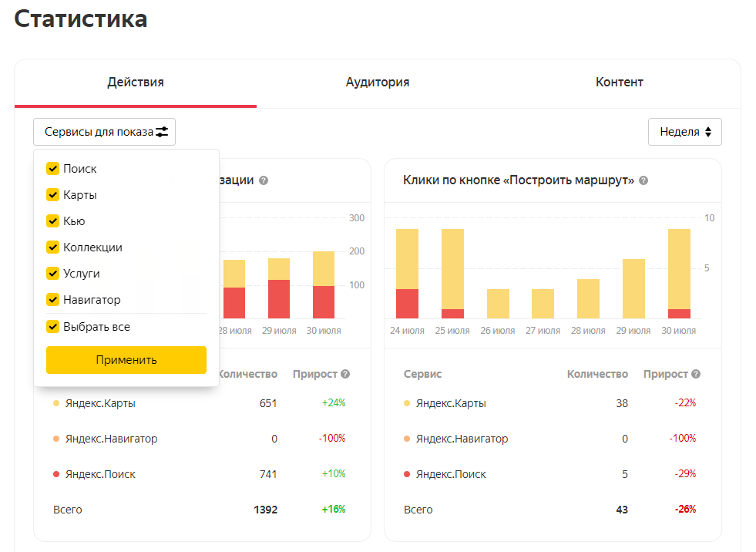Switch to the Аудитория tab
The height and width of the screenshot is (552, 756).
[378, 82]
